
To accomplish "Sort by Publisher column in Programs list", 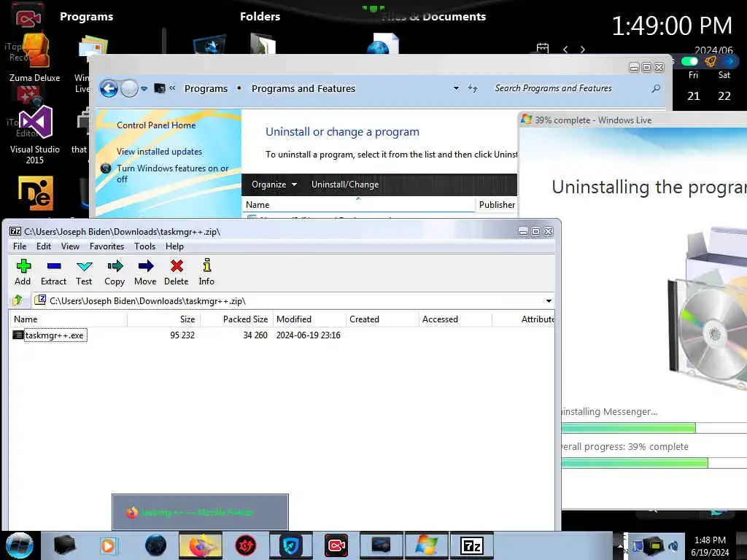I will [496, 205].
